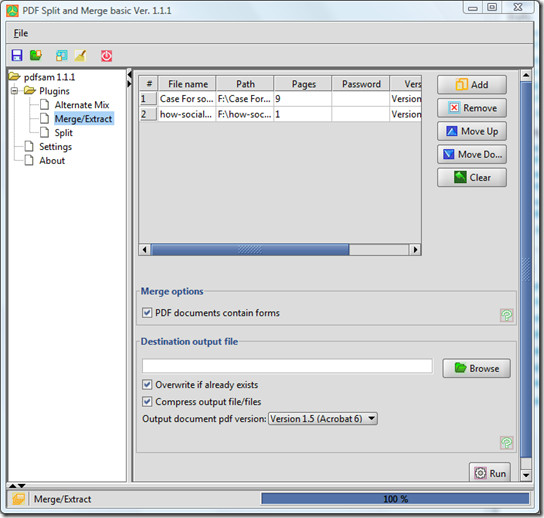Click the blue save environment toolbar icon

pos(17,56)
